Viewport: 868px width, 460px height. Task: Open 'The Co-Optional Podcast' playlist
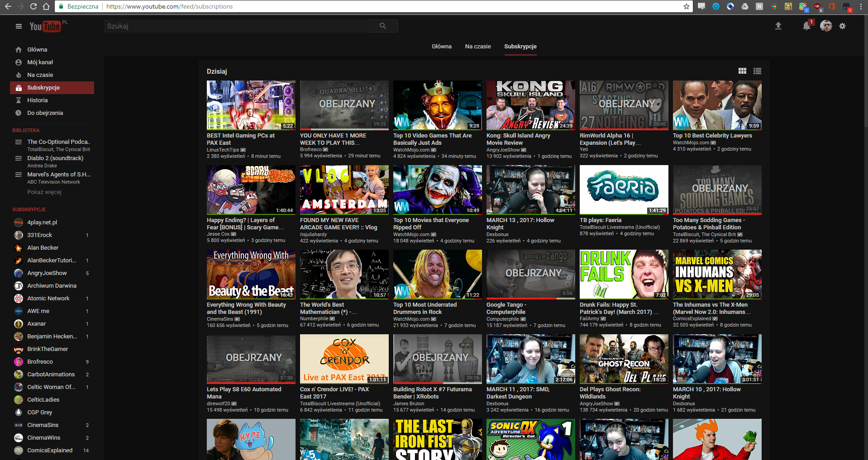click(x=58, y=142)
